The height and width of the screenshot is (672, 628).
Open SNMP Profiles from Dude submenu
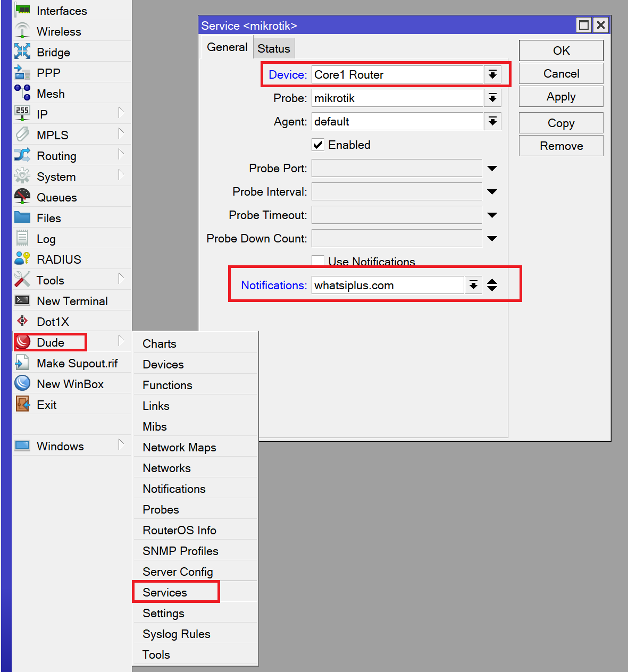[195, 551]
